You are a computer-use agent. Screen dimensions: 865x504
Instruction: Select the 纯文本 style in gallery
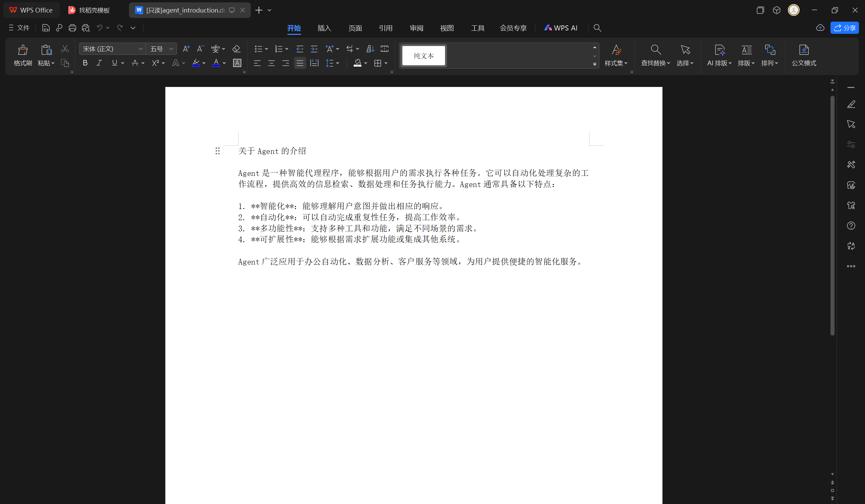coord(424,55)
